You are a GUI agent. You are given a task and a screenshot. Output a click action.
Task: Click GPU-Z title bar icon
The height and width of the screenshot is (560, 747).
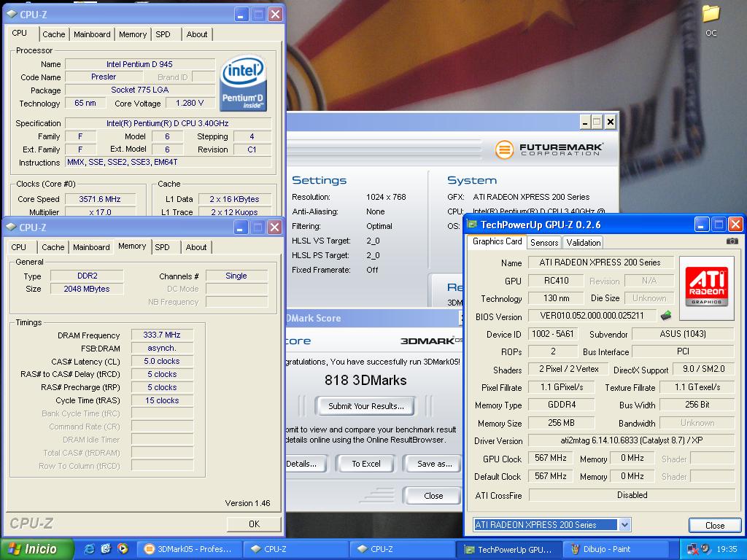coord(472,225)
